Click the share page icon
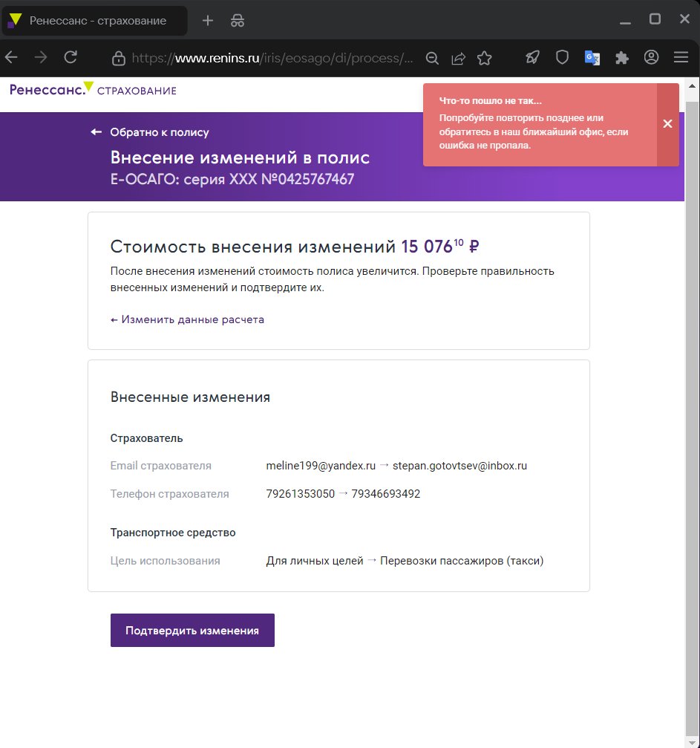 (x=458, y=58)
